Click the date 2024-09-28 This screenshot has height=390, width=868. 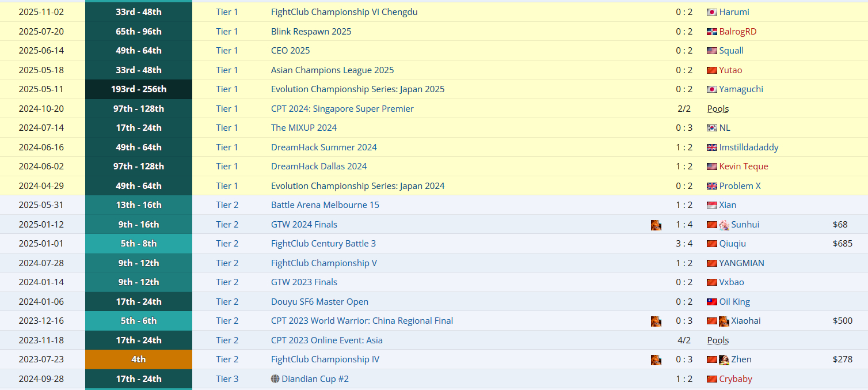click(x=41, y=379)
